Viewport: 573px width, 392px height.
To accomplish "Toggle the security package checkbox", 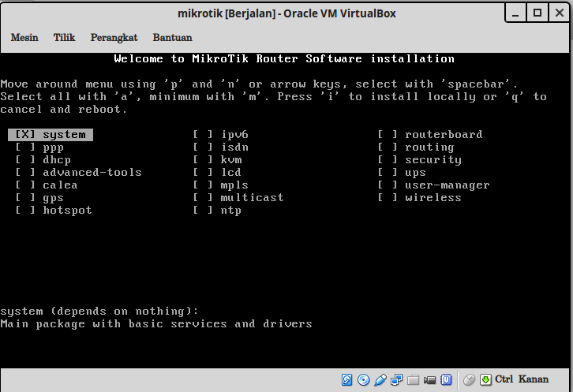I will (x=388, y=159).
